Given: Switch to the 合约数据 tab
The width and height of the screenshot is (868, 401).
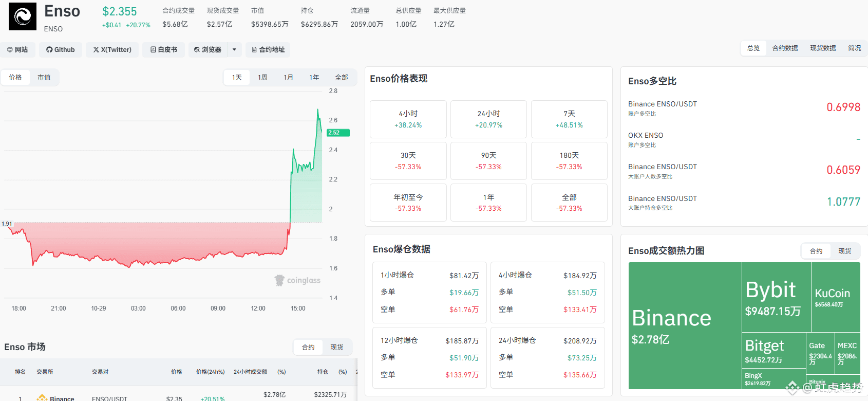Looking at the screenshot, I should click(x=785, y=48).
